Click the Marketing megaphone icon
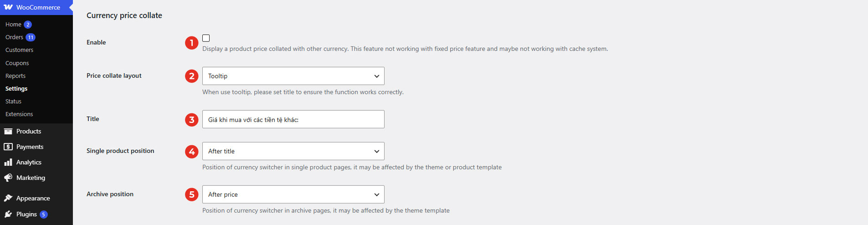 click(8, 178)
